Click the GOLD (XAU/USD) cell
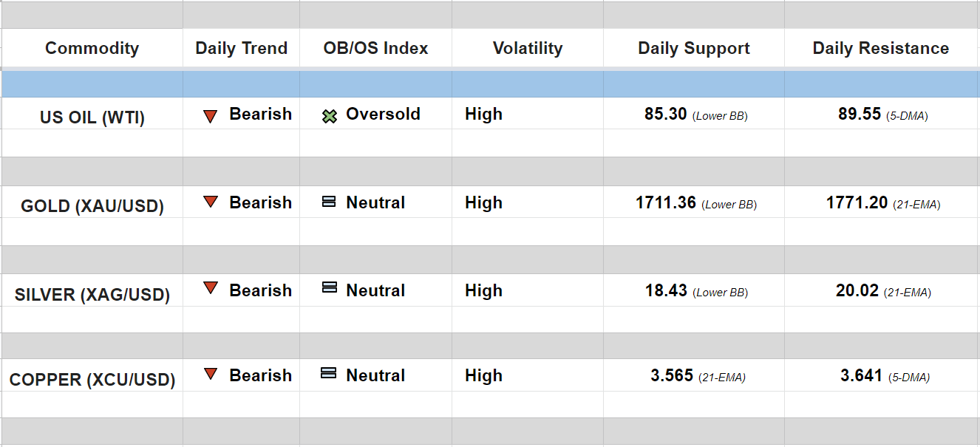The width and height of the screenshot is (980, 447). 92,206
